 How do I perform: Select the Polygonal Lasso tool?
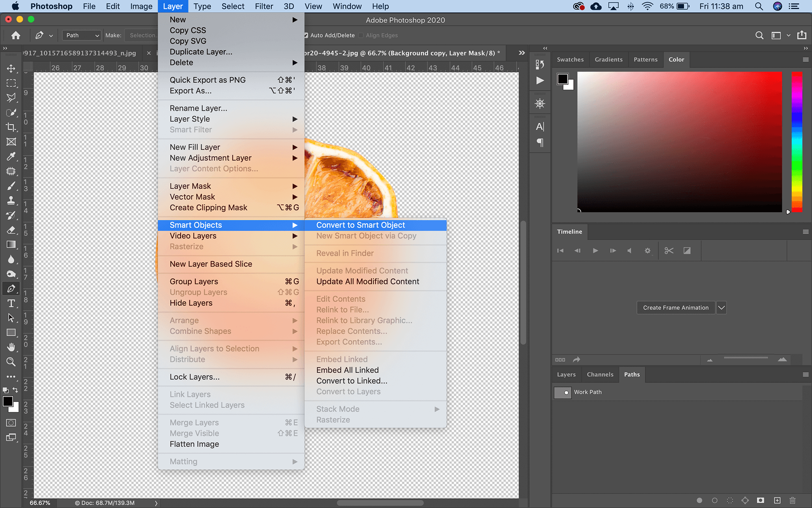coord(11,98)
